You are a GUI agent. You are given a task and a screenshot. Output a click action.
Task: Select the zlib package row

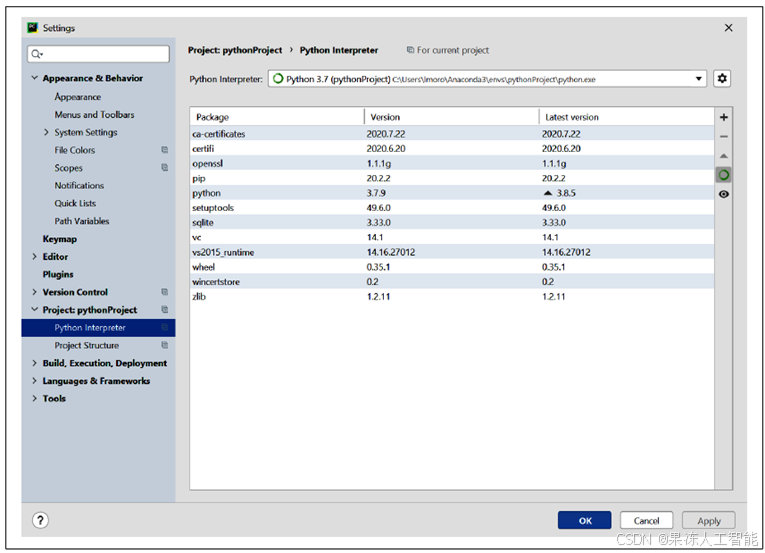(x=452, y=296)
